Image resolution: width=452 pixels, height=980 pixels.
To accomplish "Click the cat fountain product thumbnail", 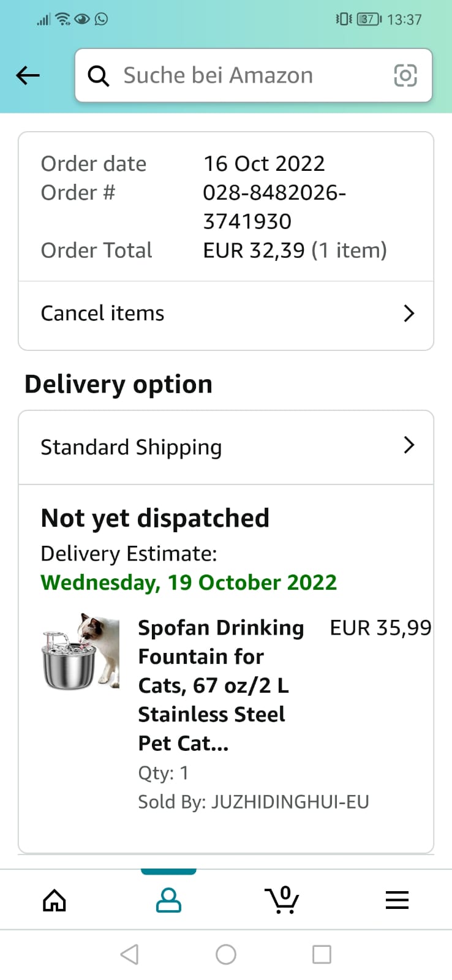I will (x=81, y=652).
